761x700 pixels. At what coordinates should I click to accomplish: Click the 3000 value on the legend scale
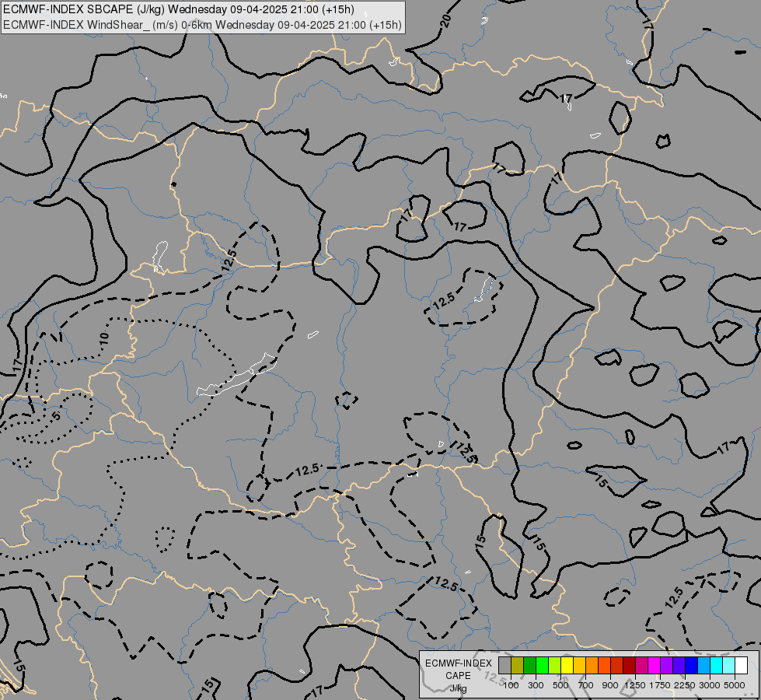click(x=709, y=685)
